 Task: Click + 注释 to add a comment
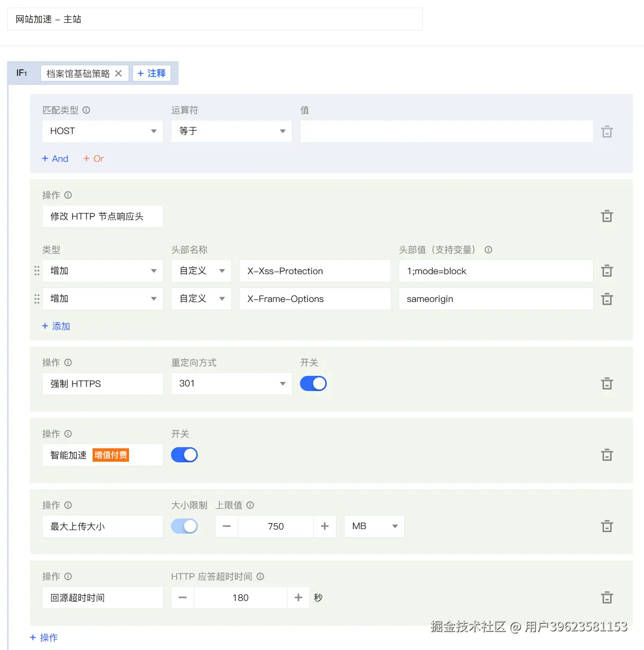(152, 73)
